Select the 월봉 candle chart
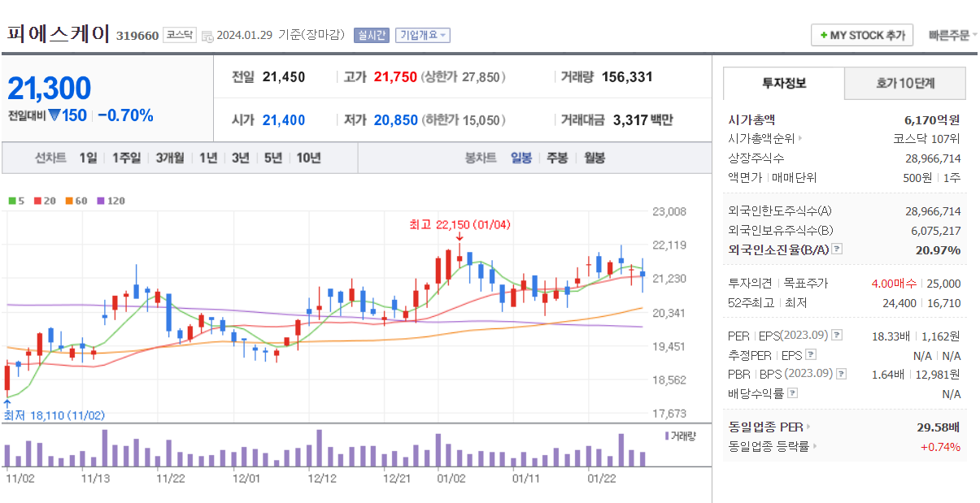The height and width of the screenshot is (503, 980). tap(595, 158)
